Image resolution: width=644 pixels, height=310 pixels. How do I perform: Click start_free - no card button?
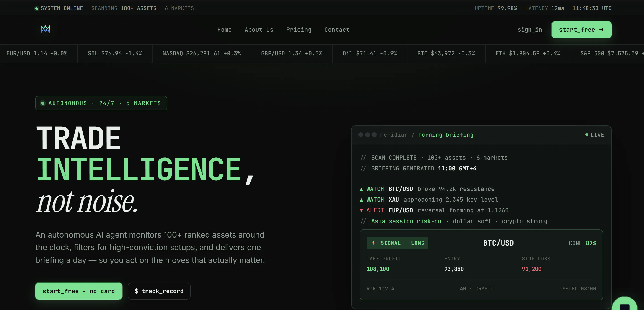point(79,291)
